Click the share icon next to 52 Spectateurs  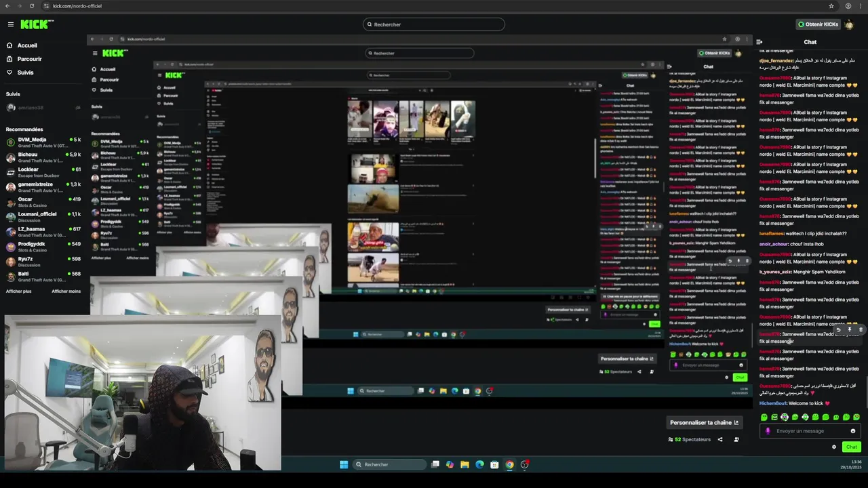pos(720,439)
